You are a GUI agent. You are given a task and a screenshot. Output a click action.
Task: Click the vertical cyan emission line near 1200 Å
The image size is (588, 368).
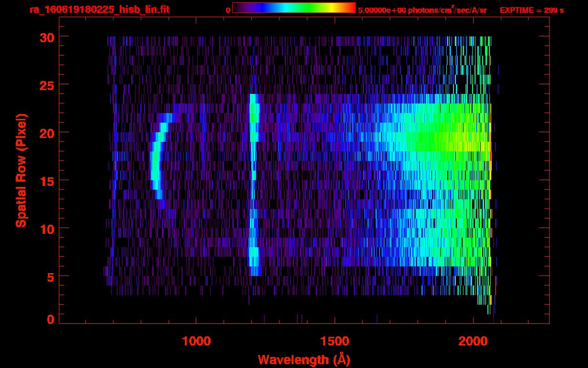pyautogui.click(x=253, y=182)
